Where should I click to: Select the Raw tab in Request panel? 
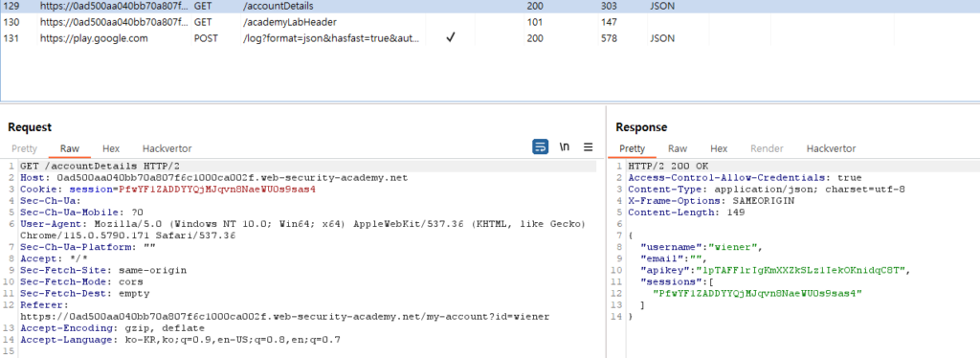click(x=70, y=148)
